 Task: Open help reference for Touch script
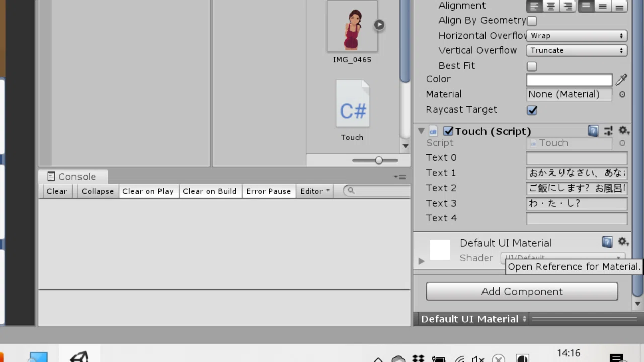[x=593, y=131]
